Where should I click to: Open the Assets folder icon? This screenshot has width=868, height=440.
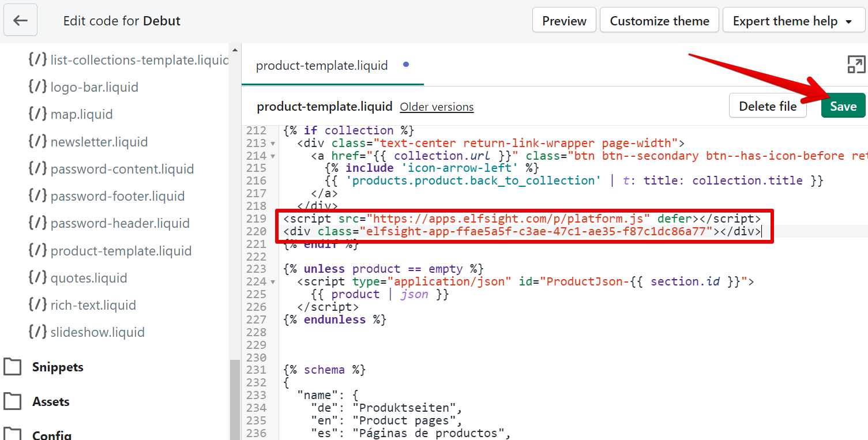(x=13, y=401)
